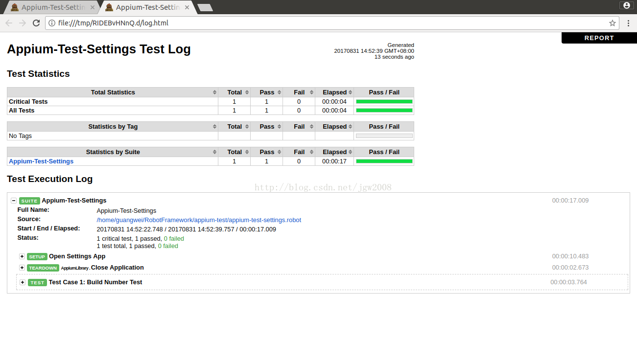The image size is (637, 364).
Task: Go back using browser back arrow
Action: pos(9,23)
